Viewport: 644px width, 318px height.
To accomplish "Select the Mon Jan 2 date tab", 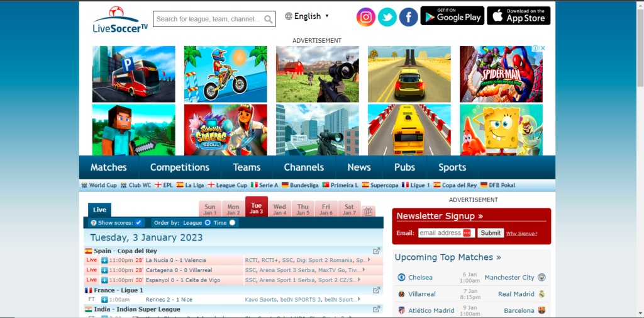I will click(x=233, y=210).
